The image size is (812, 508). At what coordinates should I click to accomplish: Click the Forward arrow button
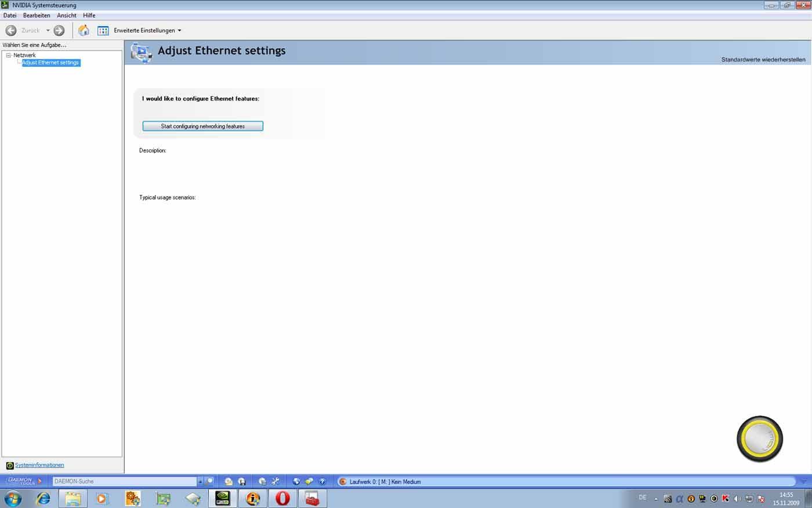(x=59, y=30)
